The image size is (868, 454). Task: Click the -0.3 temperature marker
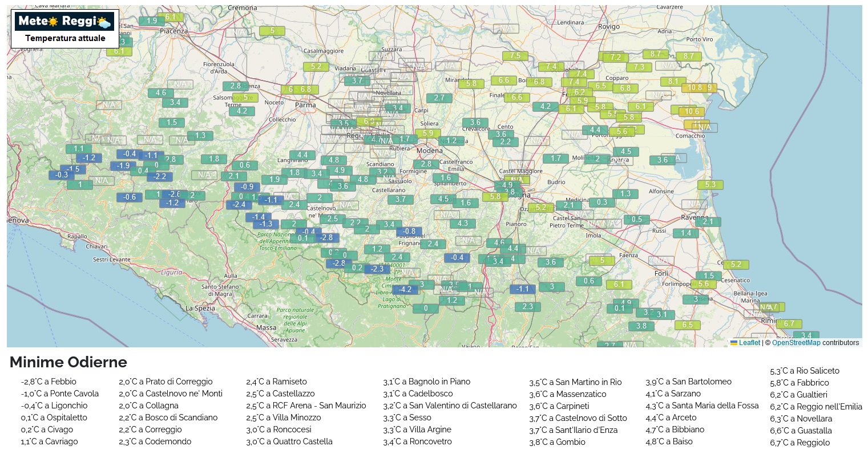pyautogui.click(x=61, y=175)
